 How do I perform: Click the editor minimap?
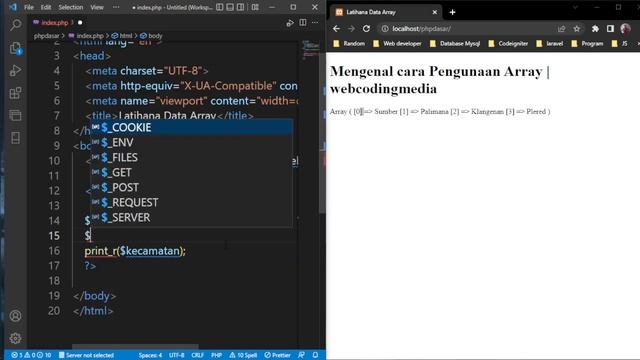[x=311, y=50]
